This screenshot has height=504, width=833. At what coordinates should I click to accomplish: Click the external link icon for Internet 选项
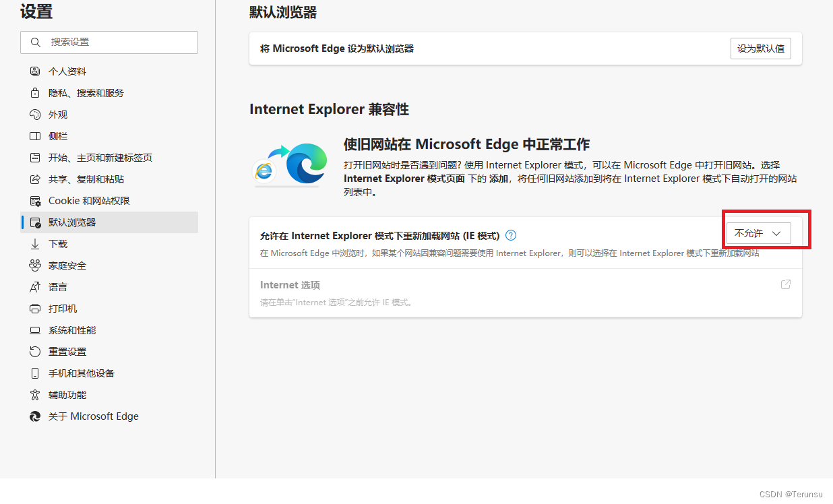[x=785, y=284]
